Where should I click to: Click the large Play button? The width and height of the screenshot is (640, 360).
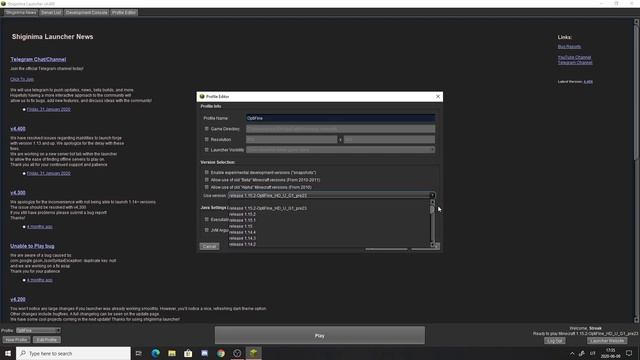tap(320, 336)
